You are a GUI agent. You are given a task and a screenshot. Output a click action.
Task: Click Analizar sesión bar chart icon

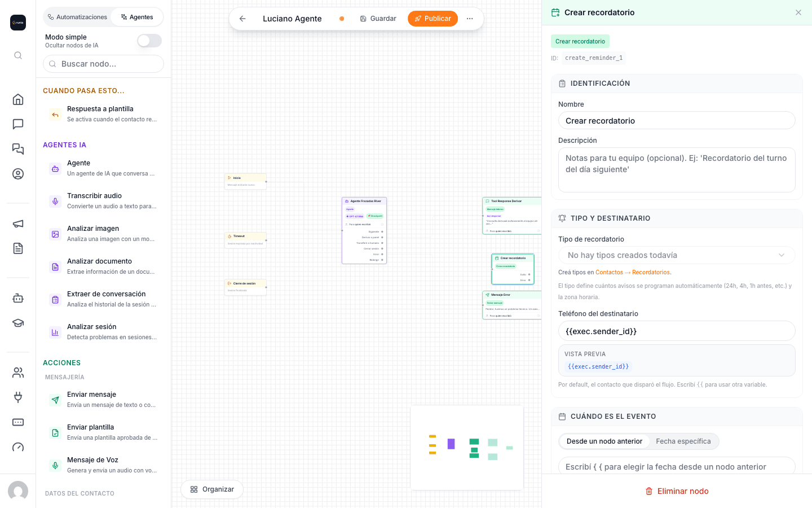55,332
